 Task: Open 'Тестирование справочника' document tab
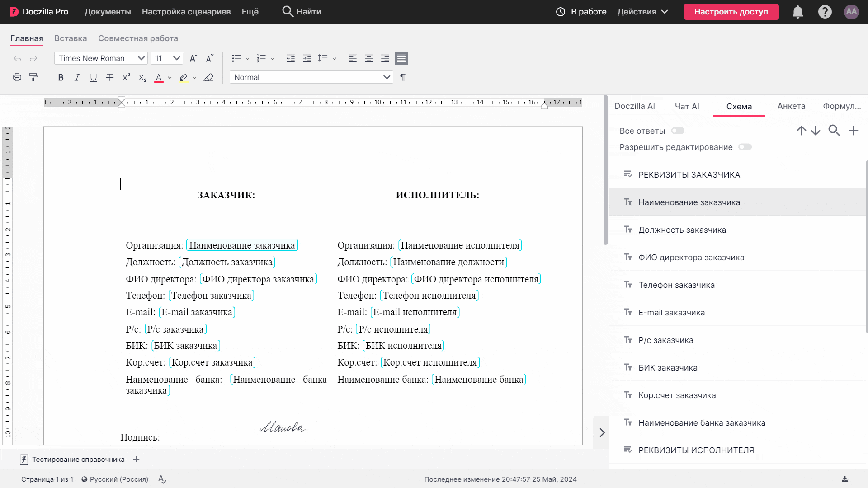point(72,460)
